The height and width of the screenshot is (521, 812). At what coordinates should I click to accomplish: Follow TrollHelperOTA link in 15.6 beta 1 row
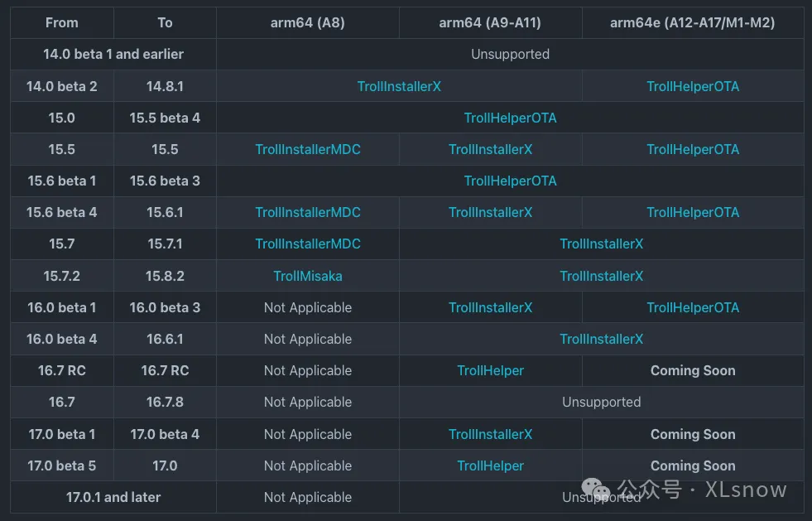point(510,181)
